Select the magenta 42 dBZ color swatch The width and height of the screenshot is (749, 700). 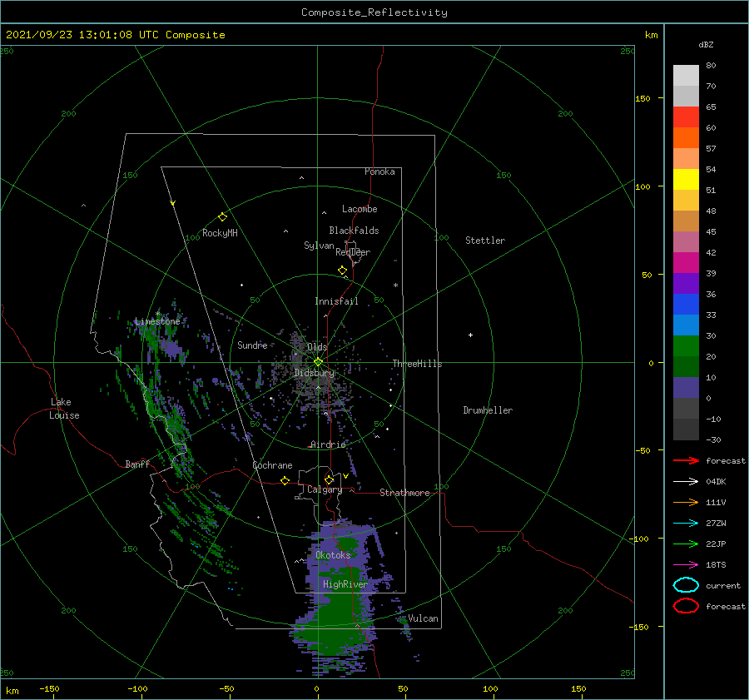pos(686,262)
